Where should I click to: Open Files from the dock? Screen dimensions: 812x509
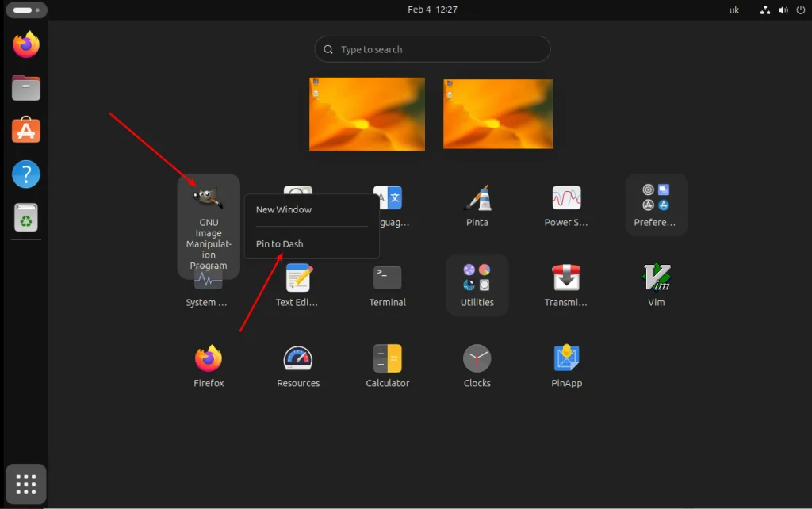tap(26, 87)
